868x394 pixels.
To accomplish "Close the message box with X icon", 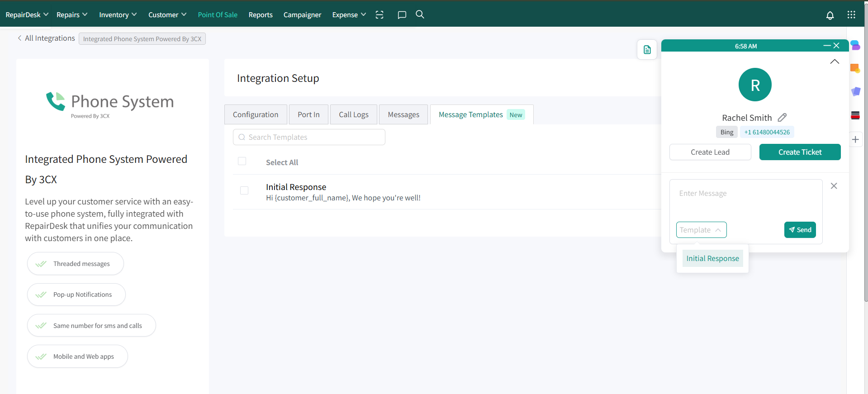I will coord(834,186).
